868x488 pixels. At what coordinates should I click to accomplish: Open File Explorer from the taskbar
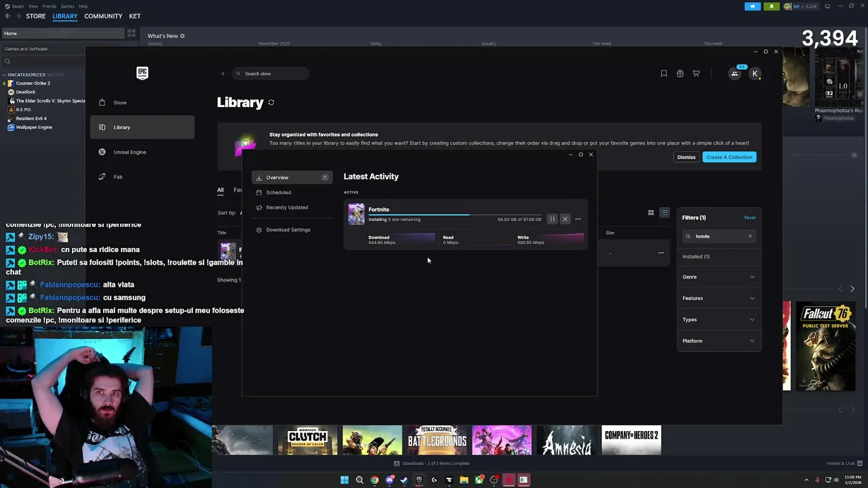pyautogui.click(x=464, y=480)
